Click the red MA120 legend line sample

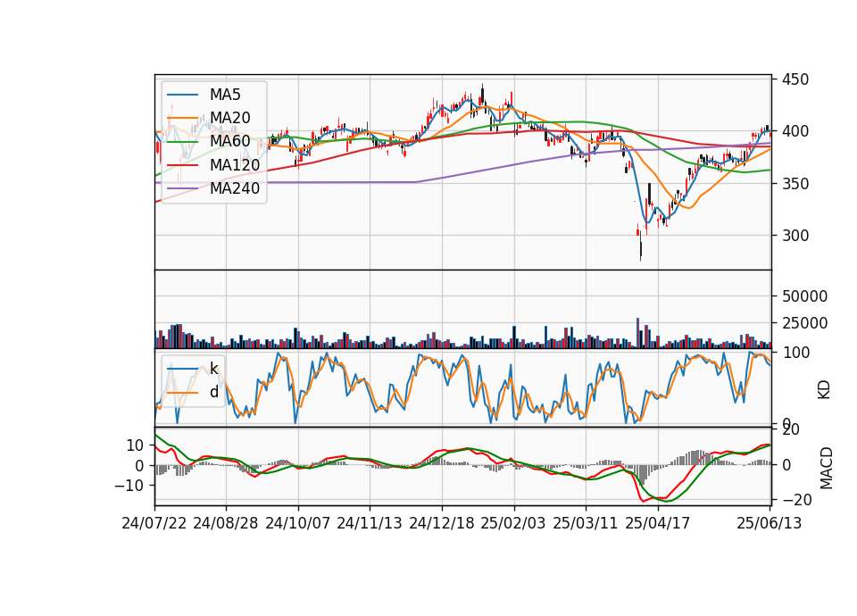coord(182,165)
